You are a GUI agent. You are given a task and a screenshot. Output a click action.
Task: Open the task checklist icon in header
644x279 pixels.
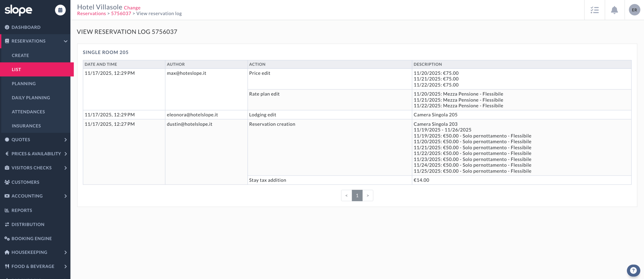594,10
